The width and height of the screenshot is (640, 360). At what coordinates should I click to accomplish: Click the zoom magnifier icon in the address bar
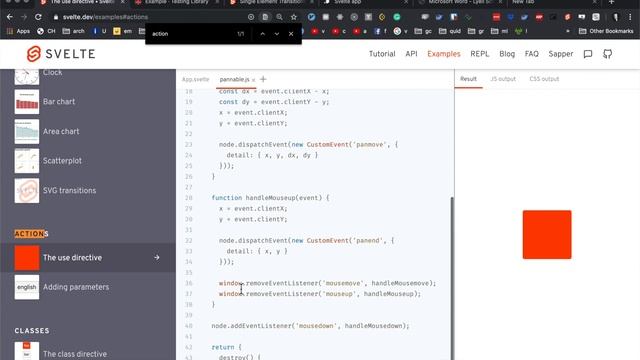coord(280,17)
